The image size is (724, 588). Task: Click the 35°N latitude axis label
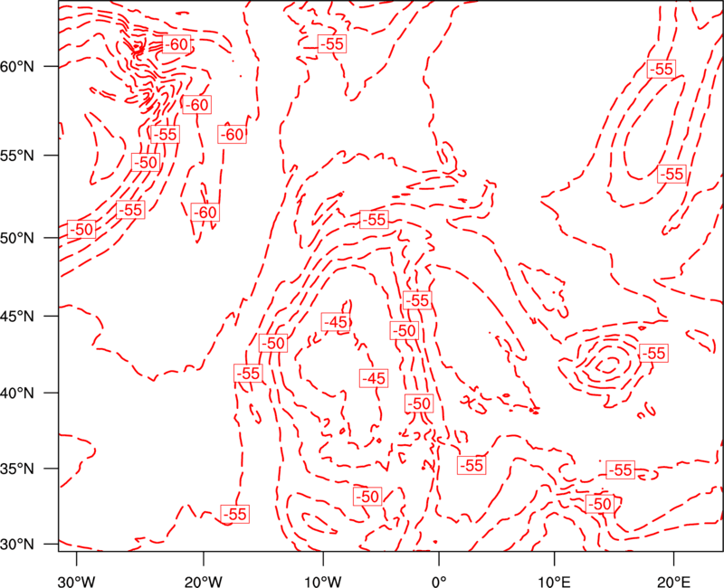[17, 469]
